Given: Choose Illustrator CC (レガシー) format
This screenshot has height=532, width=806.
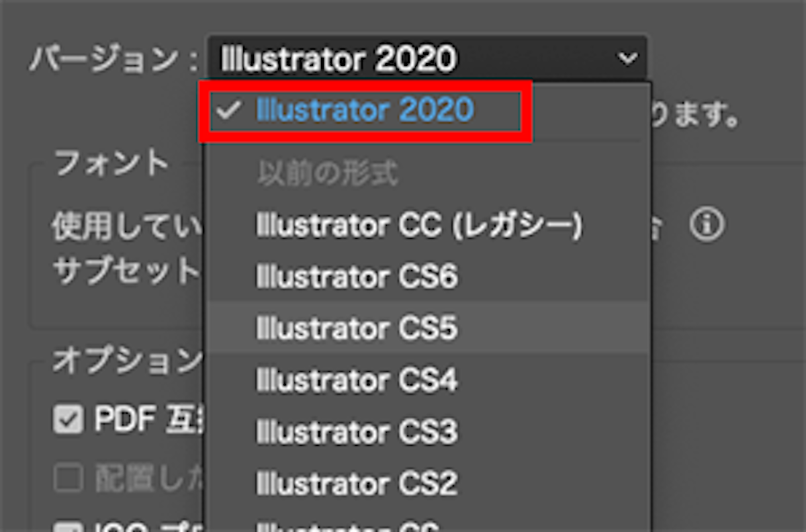Looking at the screenshot, I should (x=416, y=225).
